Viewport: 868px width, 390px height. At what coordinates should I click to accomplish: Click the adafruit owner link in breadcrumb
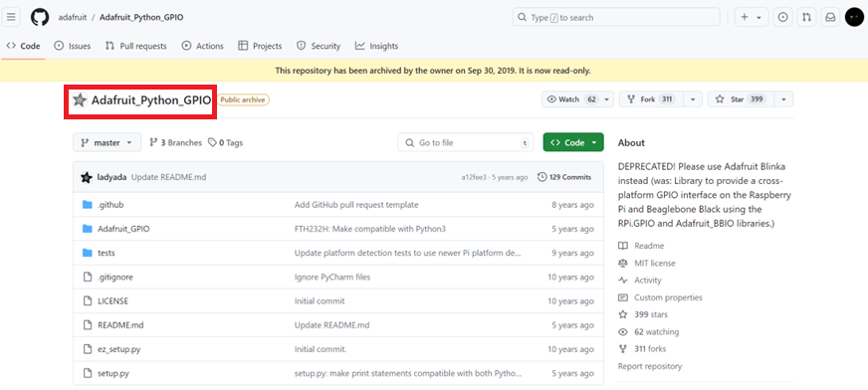(x=72, y=17)
